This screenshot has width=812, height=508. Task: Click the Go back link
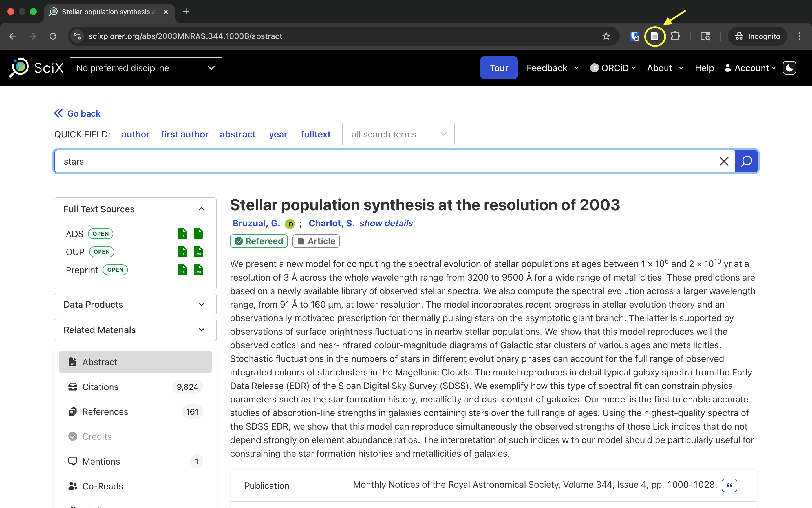[78, 113]
